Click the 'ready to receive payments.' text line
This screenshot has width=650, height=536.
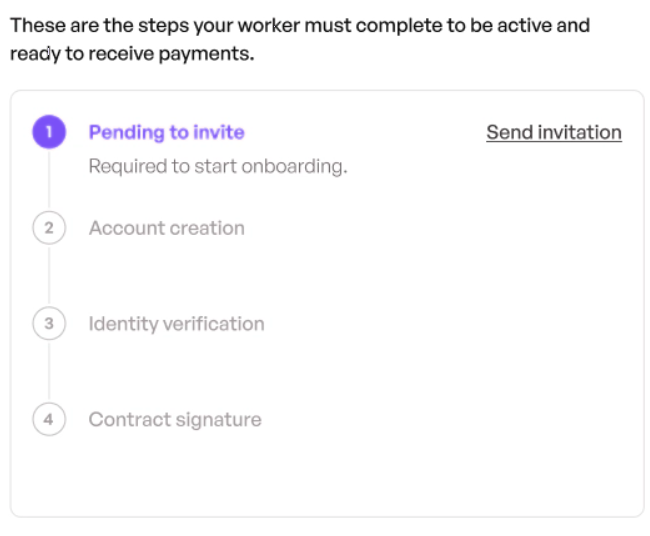pyautogui.click(x=132, y=54)
